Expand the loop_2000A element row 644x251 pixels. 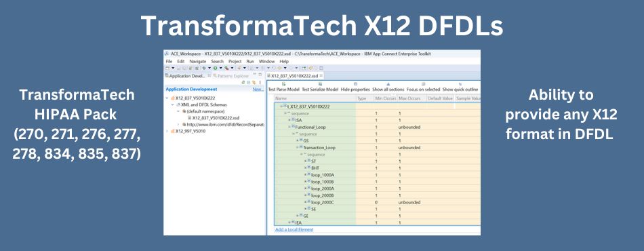306,189
